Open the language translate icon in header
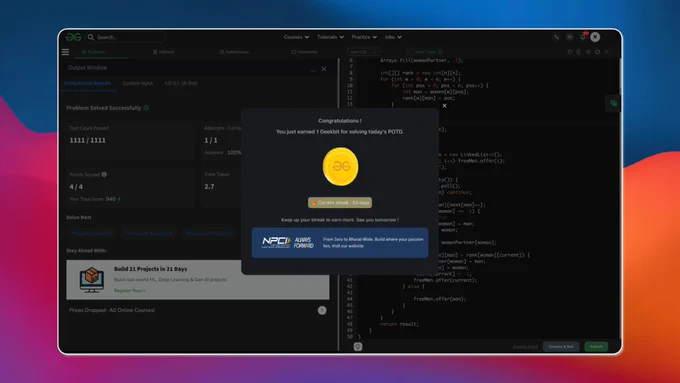The width and height of the screenshot is (680, 383). click(556, 37)
